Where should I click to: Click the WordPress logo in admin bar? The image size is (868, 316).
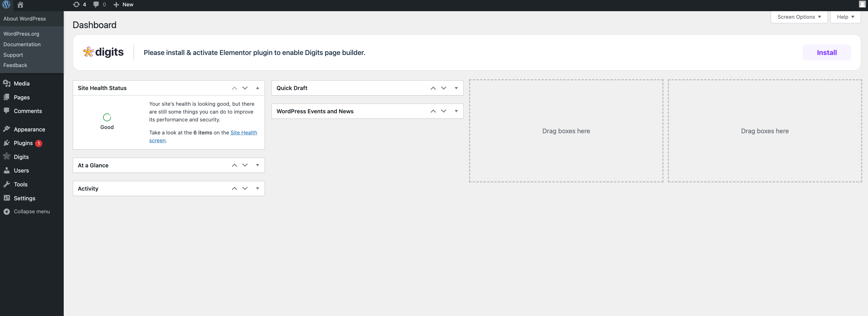click(6, 5)
